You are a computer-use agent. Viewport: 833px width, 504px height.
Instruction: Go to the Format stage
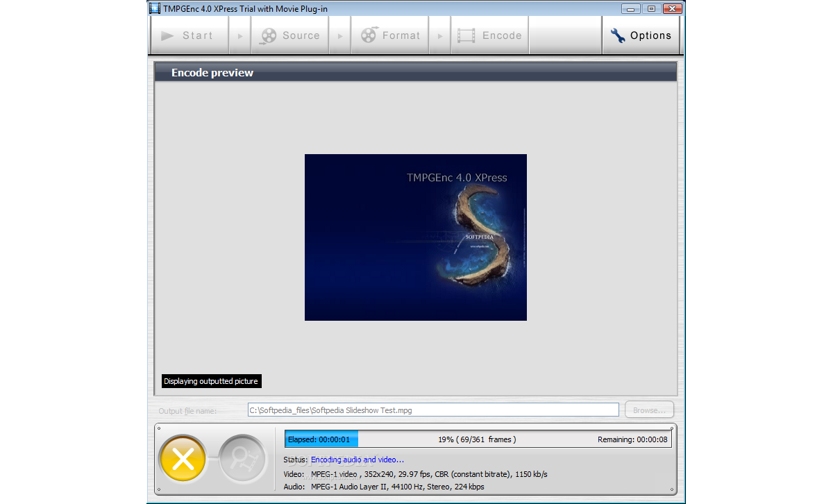pyautogui.click(x=390, y=35)
